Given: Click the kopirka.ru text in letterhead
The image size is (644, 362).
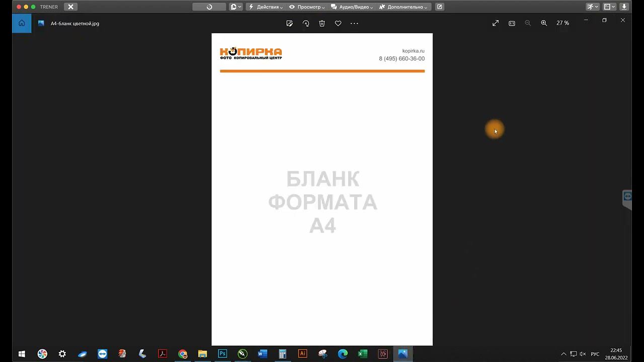Looking at the screenshot, I should (414, 51).
